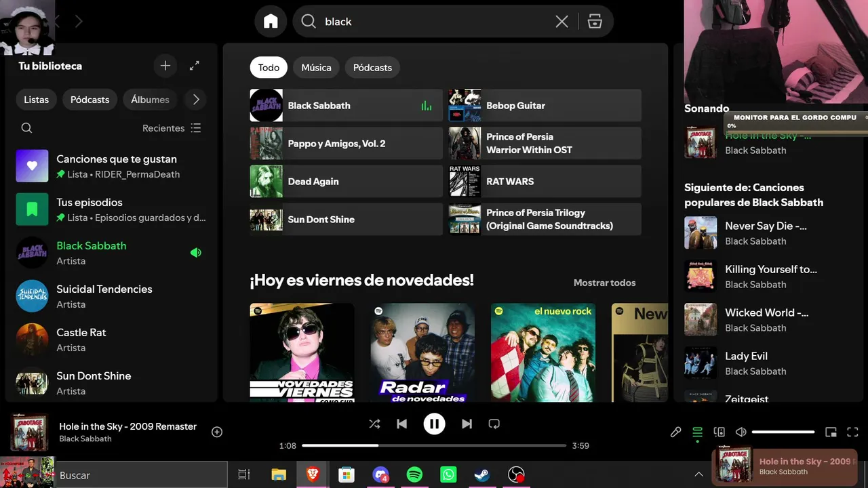Seek within the song progress bar

434,445
